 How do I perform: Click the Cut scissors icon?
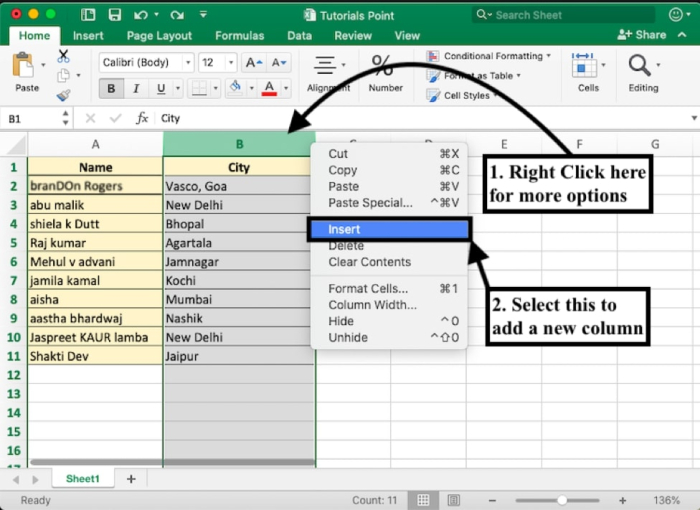(x=63, y=56)
